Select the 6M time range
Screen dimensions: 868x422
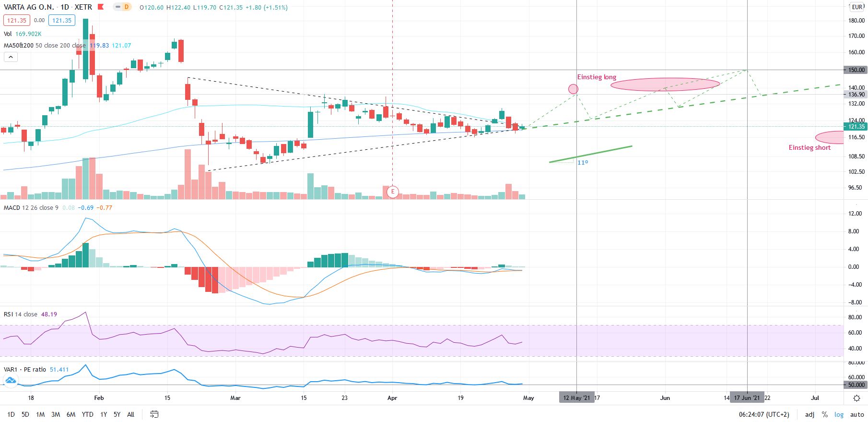click(x=70, y=414)
